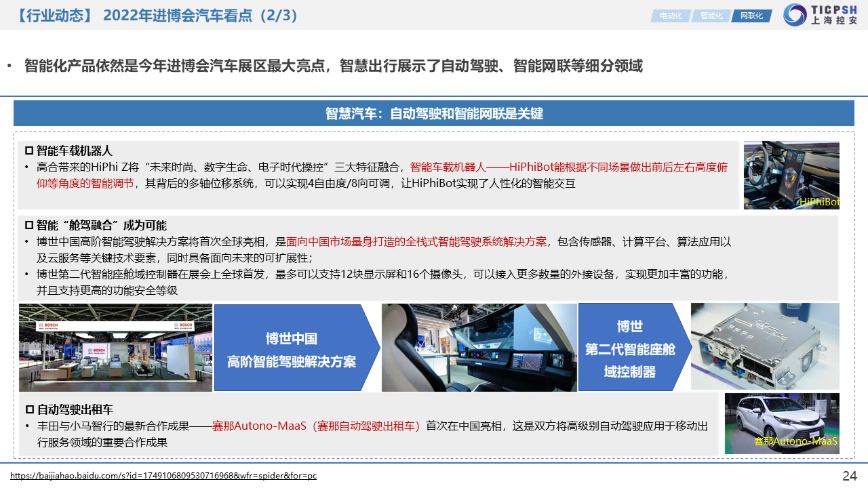Click the 博世第二代智能座舱域控制器 blue arrow
This screenshot has height=488, width=868.
[x=632, y=348]
